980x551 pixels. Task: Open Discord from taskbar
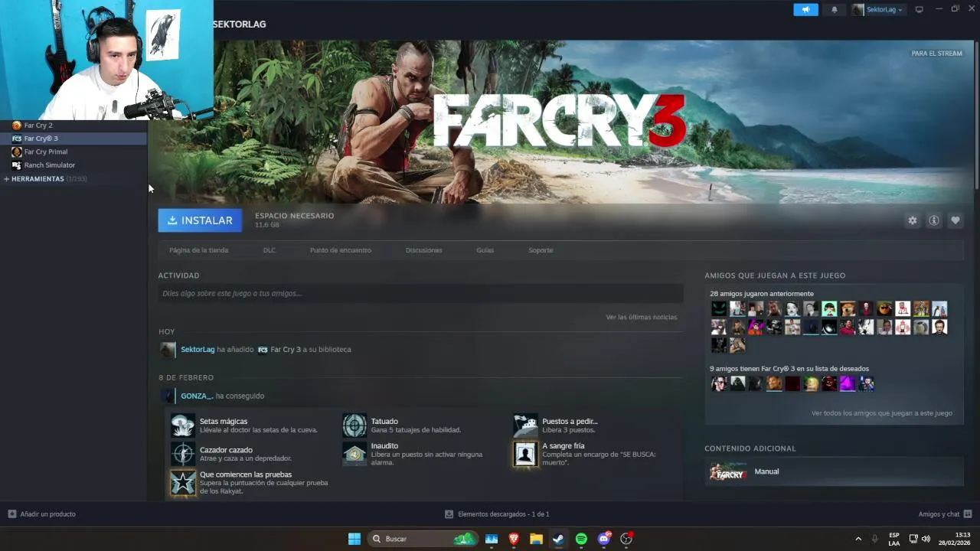coord(604,539)
